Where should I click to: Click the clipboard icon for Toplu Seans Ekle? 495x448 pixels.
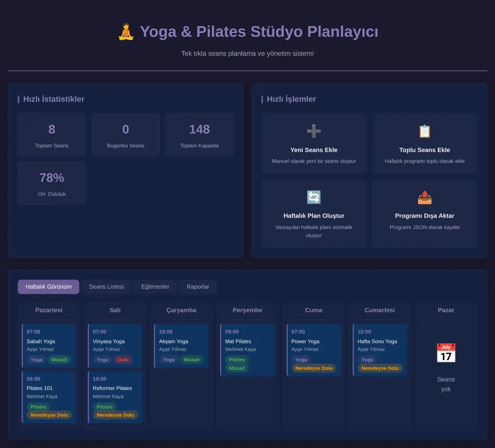[x=424, y=132]
